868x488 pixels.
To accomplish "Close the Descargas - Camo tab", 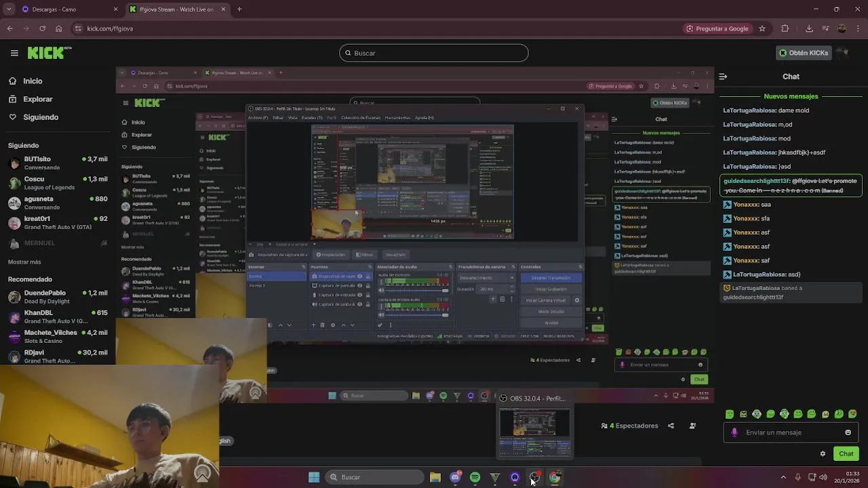I will pyautogui.click(x=115, y=9).
